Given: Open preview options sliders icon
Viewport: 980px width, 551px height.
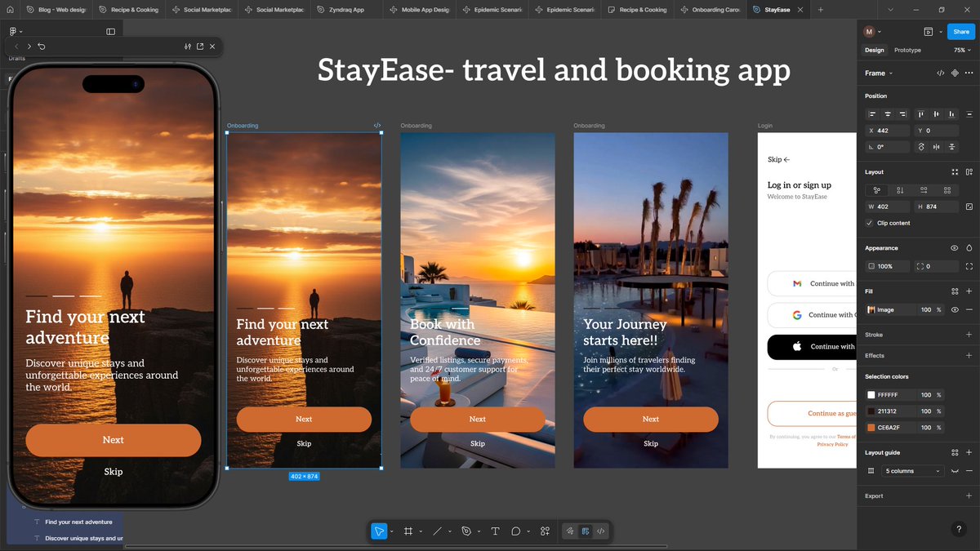Looking at the screenshot, I should (x=188, y=47).
